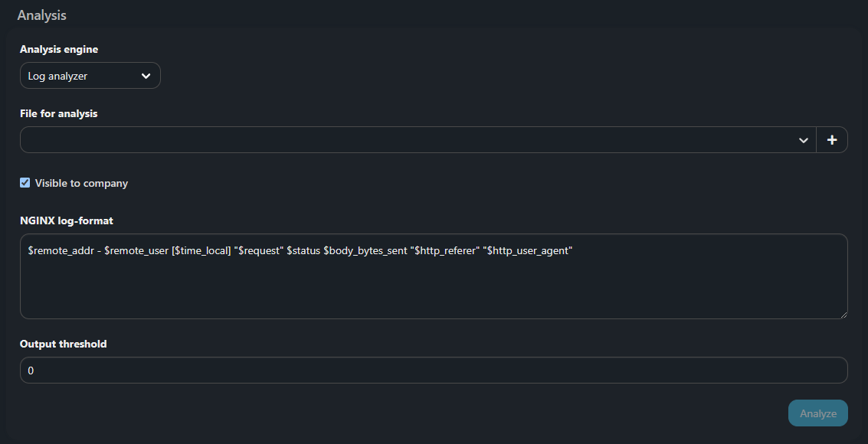Click the log-format textarea resize handle
The height and width of the screenshot is (444, 868).
843,314
